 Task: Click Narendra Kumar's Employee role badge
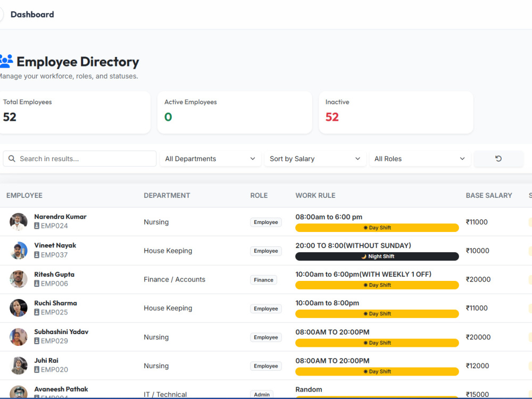pos(266,222)
